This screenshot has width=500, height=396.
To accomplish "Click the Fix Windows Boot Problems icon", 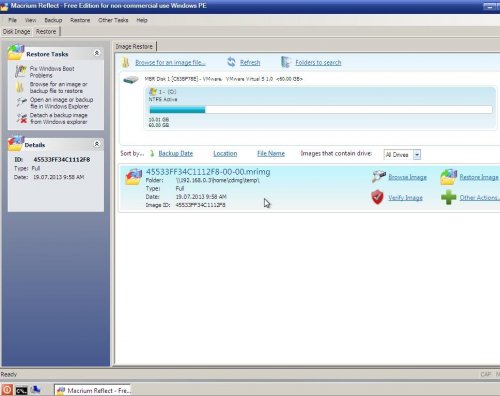I will 21,71.
